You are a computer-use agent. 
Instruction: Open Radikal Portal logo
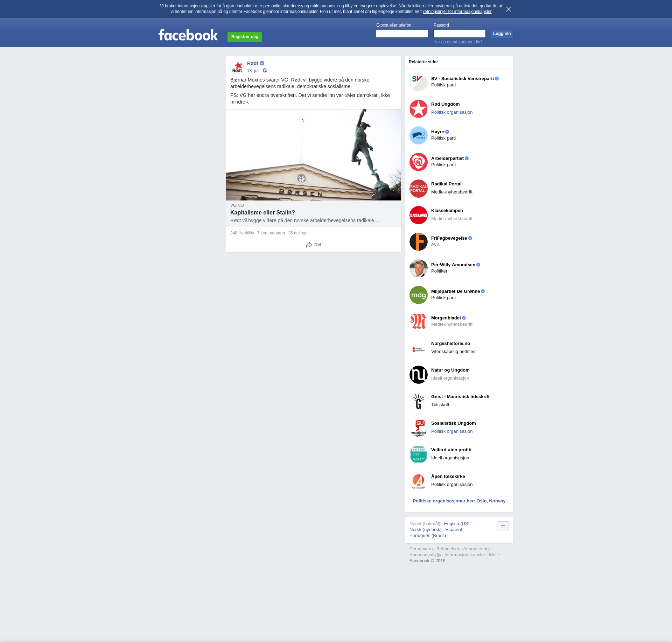419,189
